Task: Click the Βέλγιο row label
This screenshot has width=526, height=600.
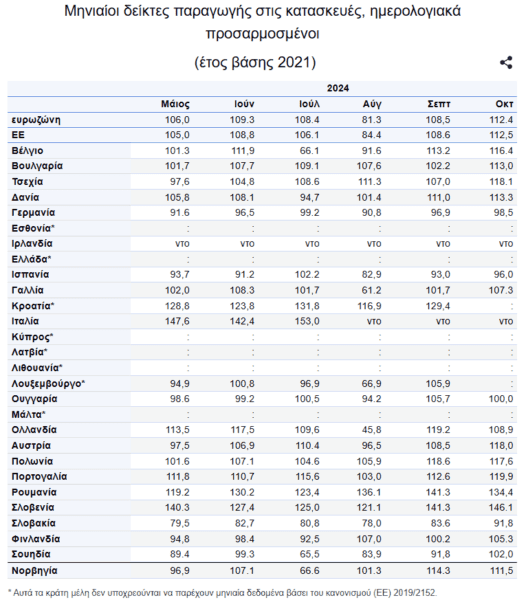Action: [x=27, y=151]
